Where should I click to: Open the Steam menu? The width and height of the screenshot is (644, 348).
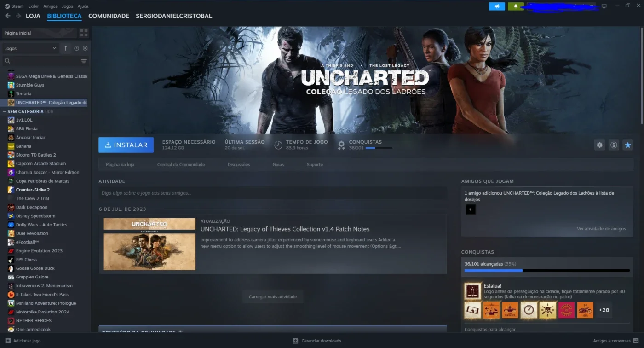coord(17,6)
